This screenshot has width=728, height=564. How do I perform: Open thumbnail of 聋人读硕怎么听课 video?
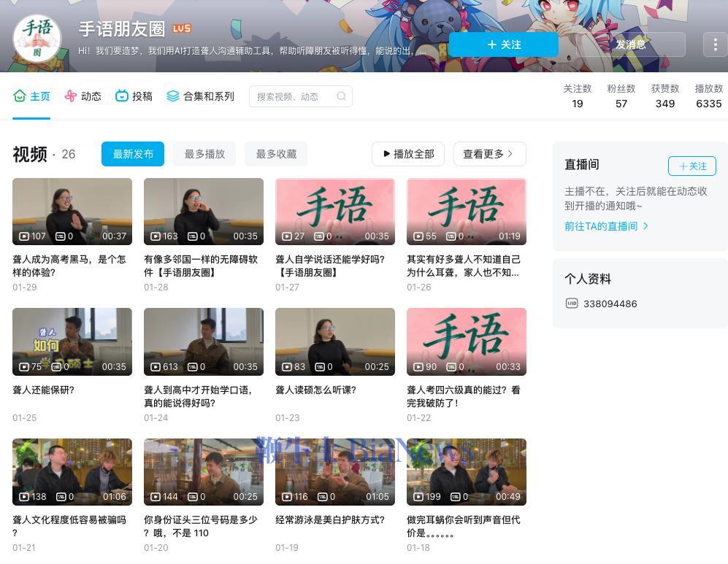click(x=334, y=342)
